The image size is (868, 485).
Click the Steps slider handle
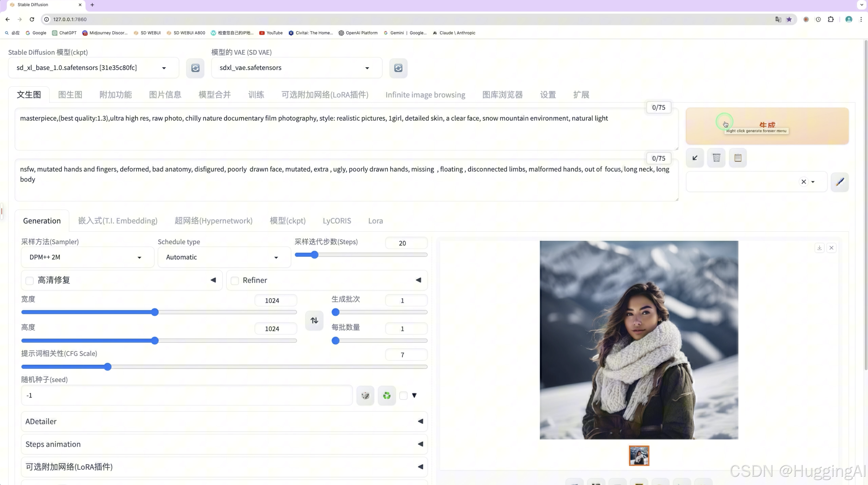315,255
